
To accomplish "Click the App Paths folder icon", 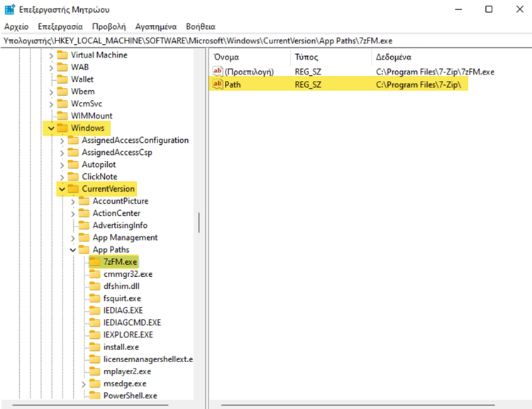I will [84, 250].
